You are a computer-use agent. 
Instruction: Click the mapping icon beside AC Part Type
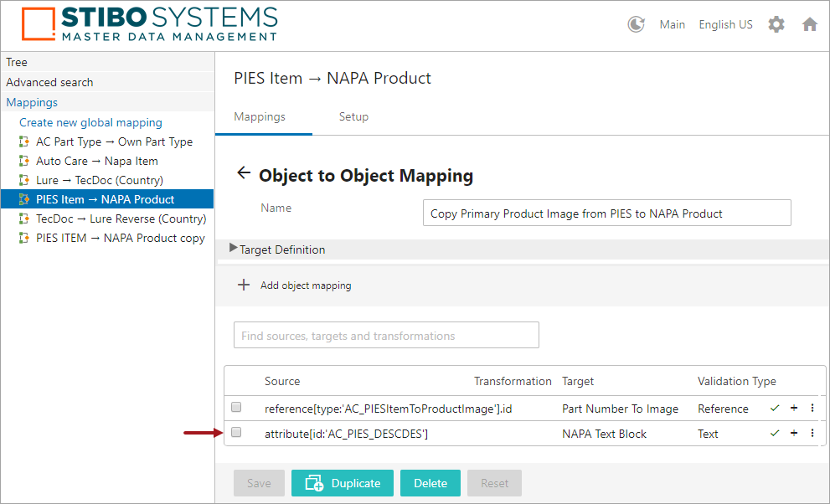click(x=23, y=141)
